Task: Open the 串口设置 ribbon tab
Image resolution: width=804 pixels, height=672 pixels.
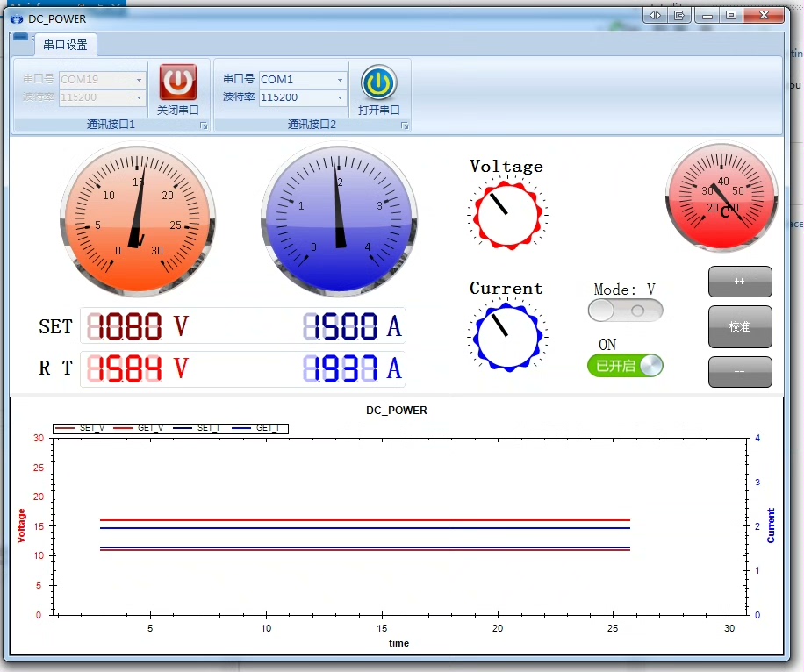Action: (65, 45)
